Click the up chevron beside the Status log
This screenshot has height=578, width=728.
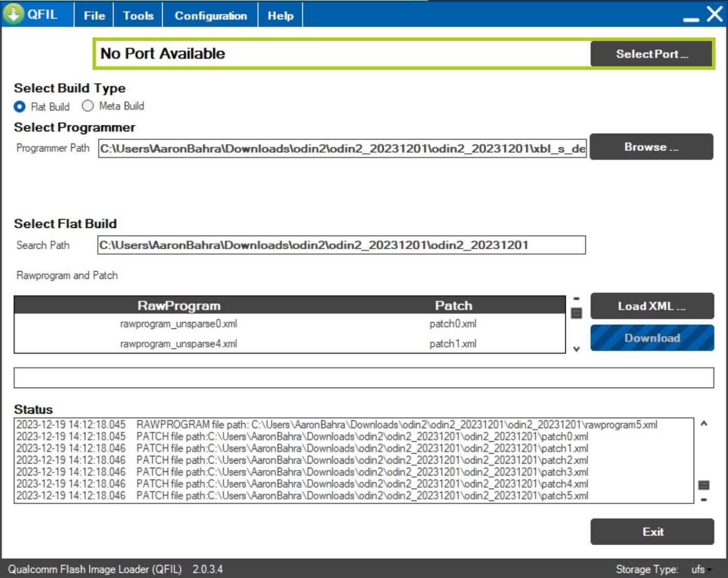tap(704, 423)
